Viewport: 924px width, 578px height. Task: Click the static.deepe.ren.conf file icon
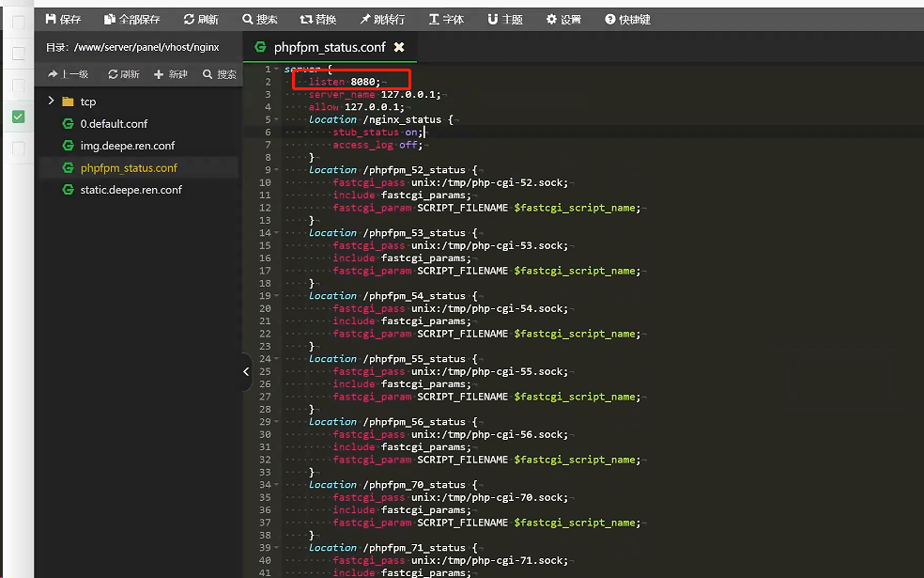coord(69,190)
